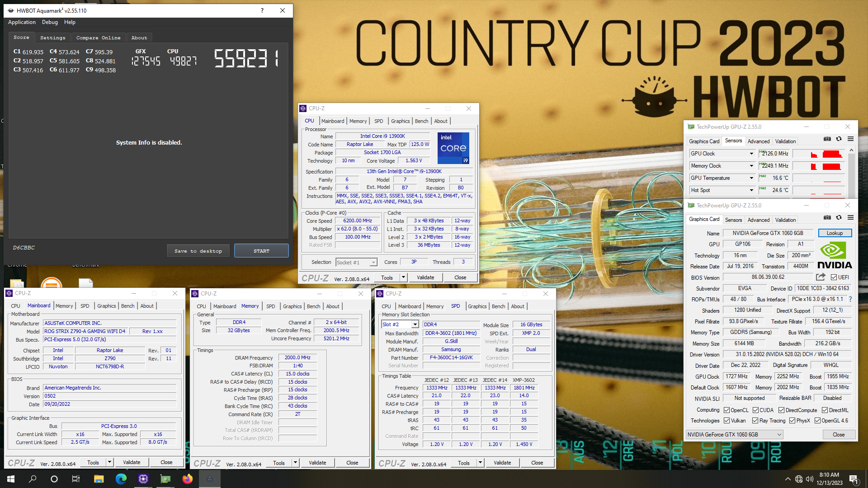
Task: Show hidden system tray icons
Action: 788,479
